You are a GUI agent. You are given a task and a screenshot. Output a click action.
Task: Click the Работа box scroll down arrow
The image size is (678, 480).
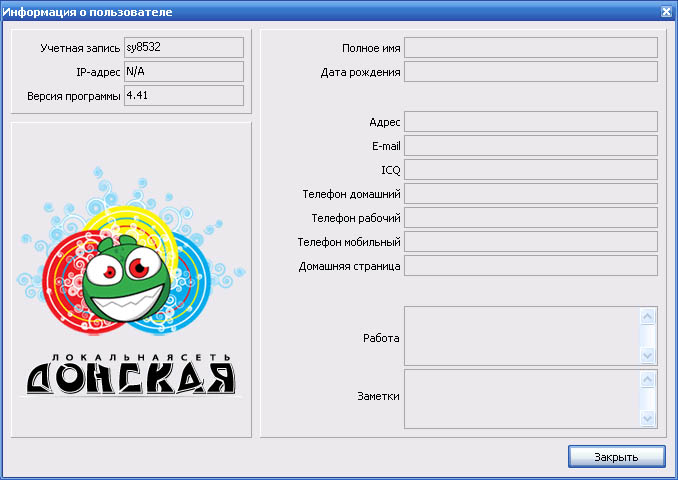click(x=647, y=356)
